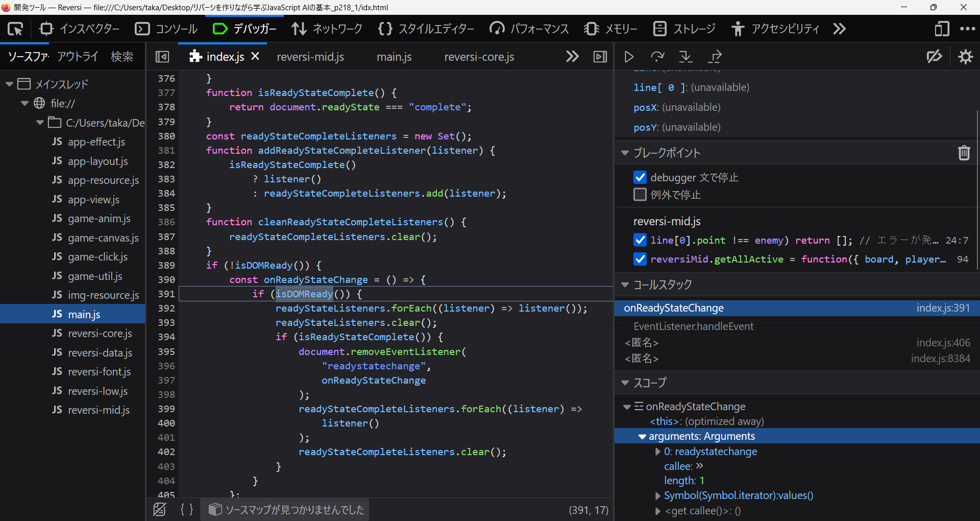Click the Resume execution play button
Image resolution: width=980 pixels, height=521 pixels.
pos(629,57)
